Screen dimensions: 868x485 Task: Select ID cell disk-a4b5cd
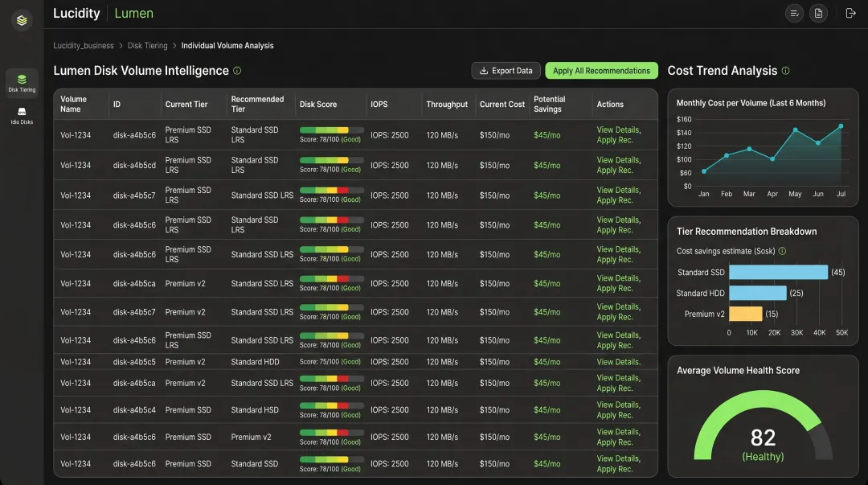[x=134, y=165]
